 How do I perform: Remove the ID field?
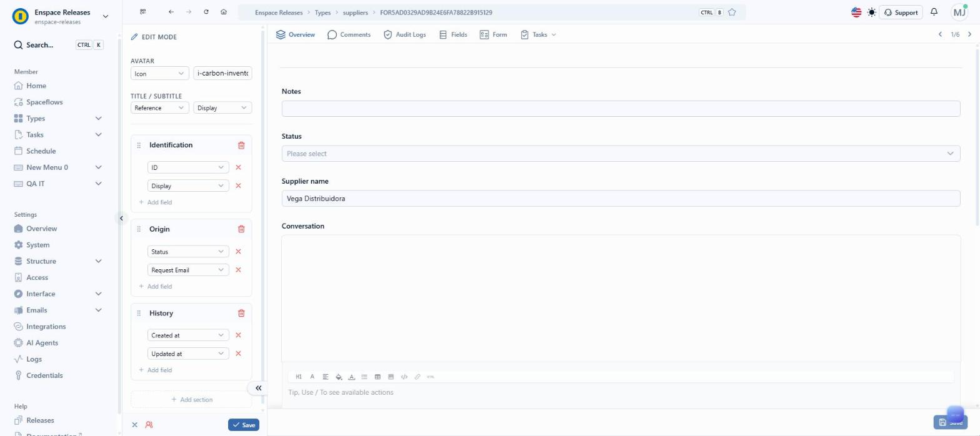coord(238,167)
